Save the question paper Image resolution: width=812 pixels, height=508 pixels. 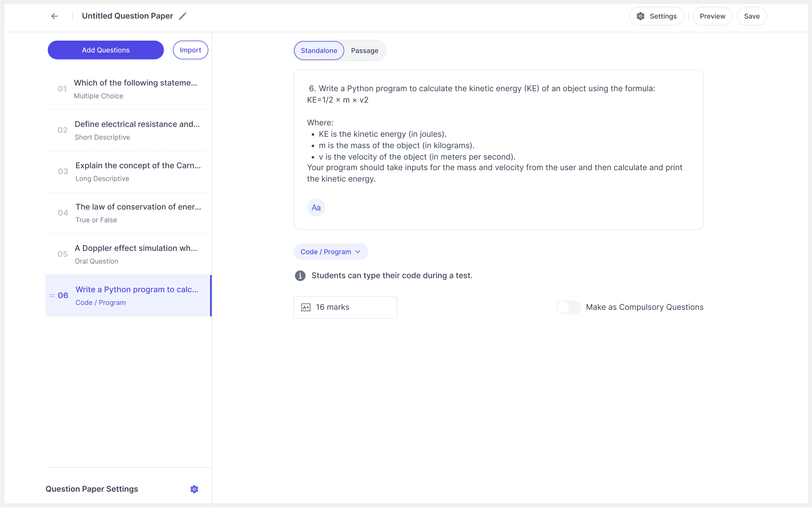point(751,16)
